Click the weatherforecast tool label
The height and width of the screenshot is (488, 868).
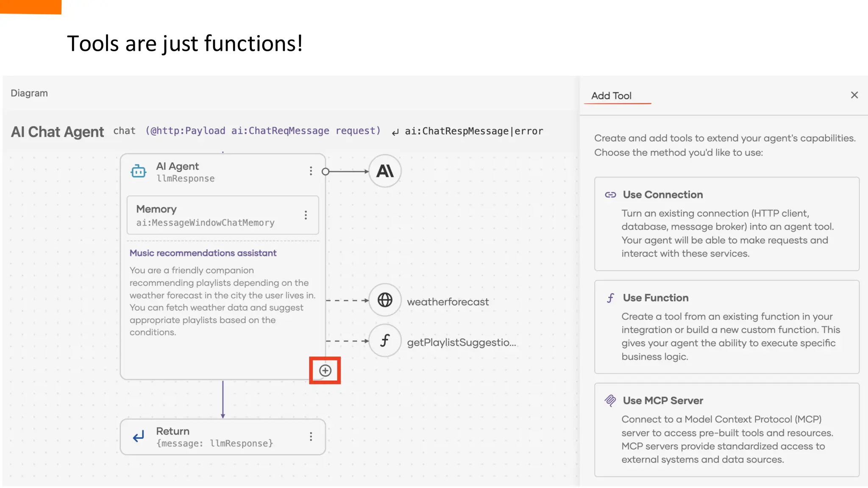pyautogui.click(x=448, y=302)
